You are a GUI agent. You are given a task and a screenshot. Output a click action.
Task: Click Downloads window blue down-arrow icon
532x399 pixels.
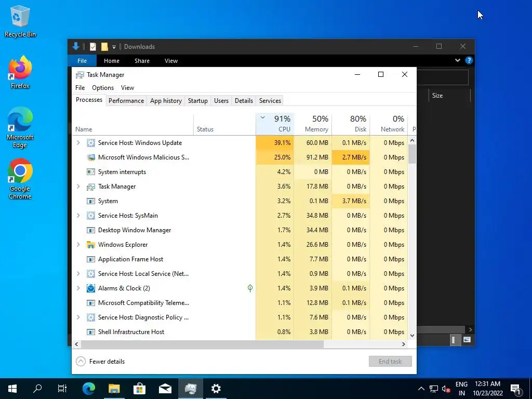(x=76, y=46)
